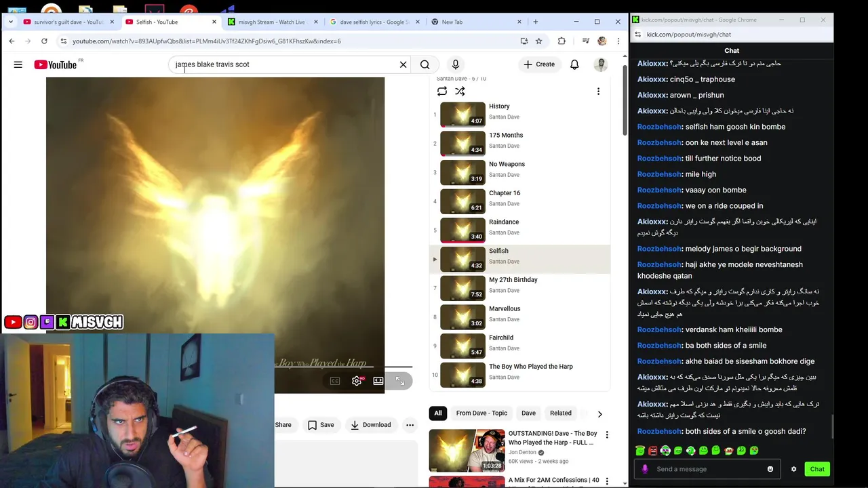The height and width of the screenshot is (488, 868).
Task: Play Raindance in the playlist
Action: coord(519,230)
